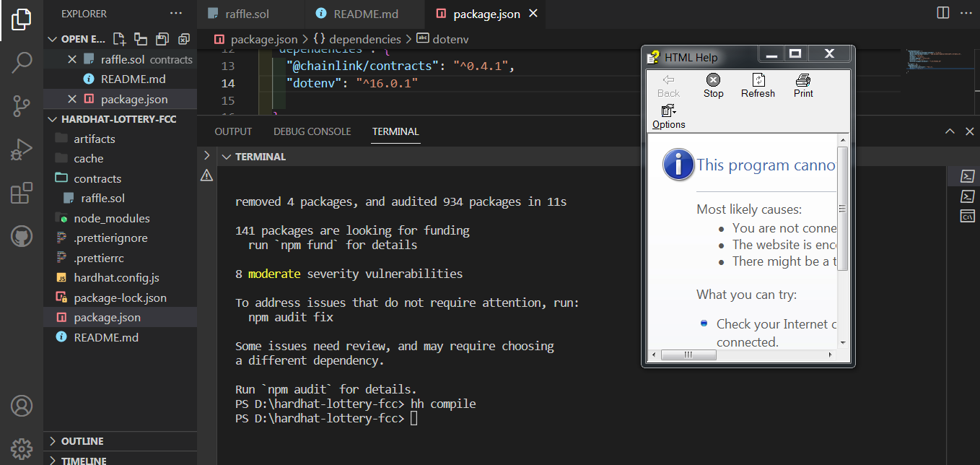Click Back in HTML Help toolbar

[668, 86]
